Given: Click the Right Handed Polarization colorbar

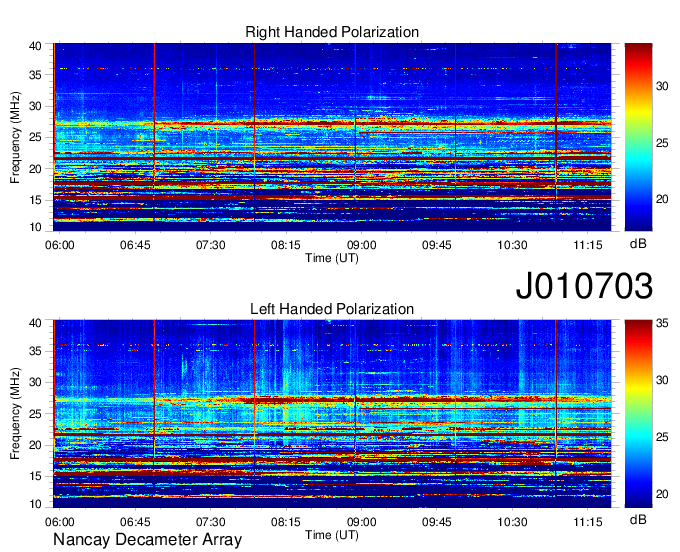Looking at the screenshot, I should tap(638, 137).
